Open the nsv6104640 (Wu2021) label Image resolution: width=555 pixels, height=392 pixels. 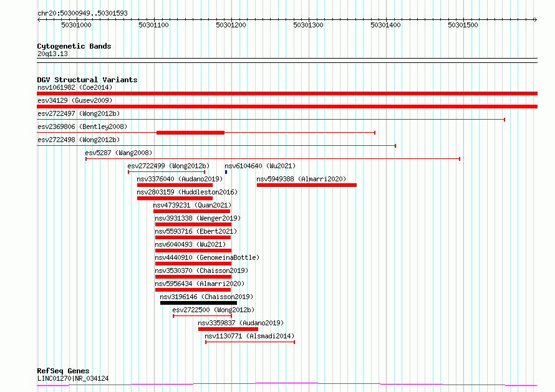pyautogui.click(x=260, y=166)
